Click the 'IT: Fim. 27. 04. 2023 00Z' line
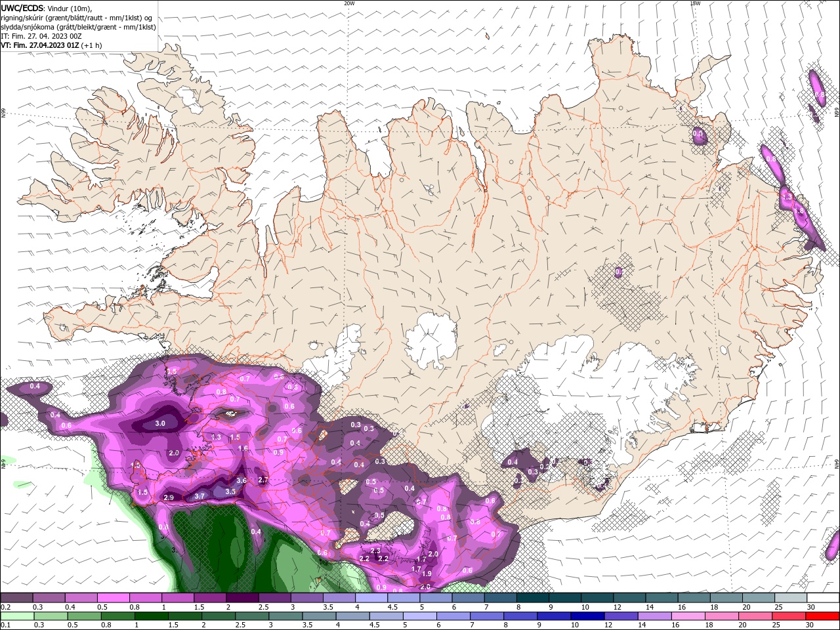 (41, 36)
